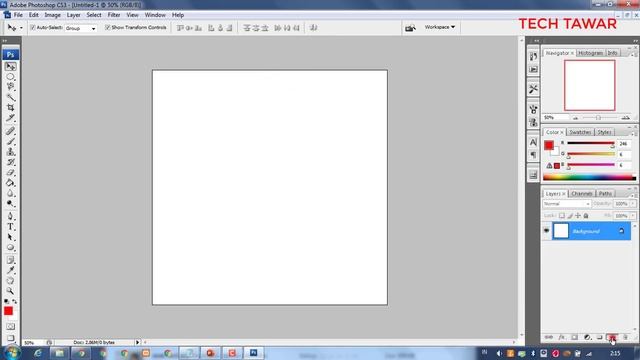
Task: Select the Magic Wand tool
Action: pyautogui.click(x=11, y=97)
